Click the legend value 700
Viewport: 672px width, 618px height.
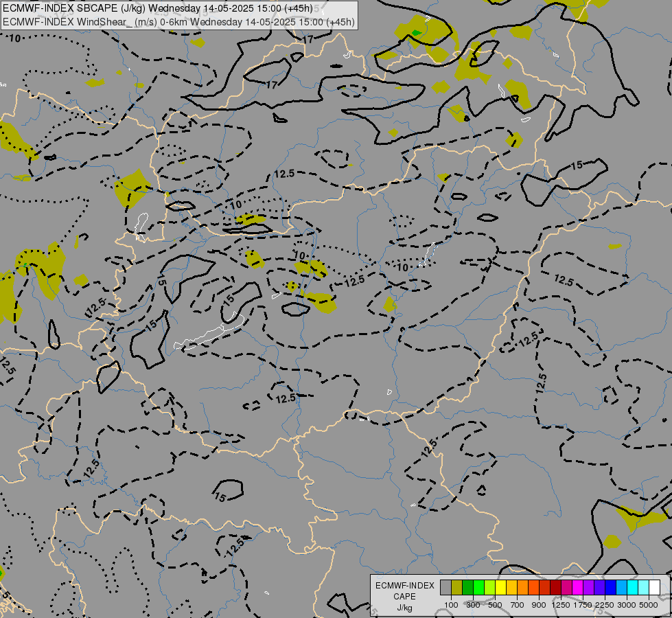(x=518, y=605)
